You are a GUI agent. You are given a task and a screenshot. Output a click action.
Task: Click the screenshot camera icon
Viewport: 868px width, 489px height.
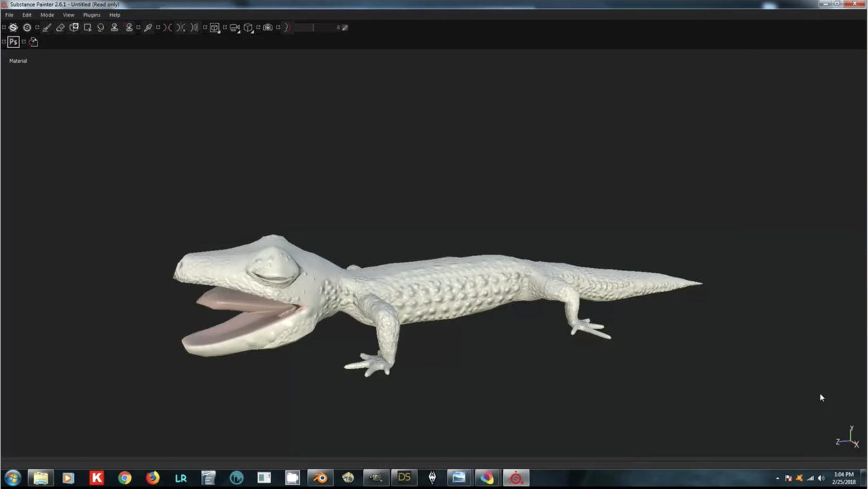pyautogui.click(x=268, y=27)
